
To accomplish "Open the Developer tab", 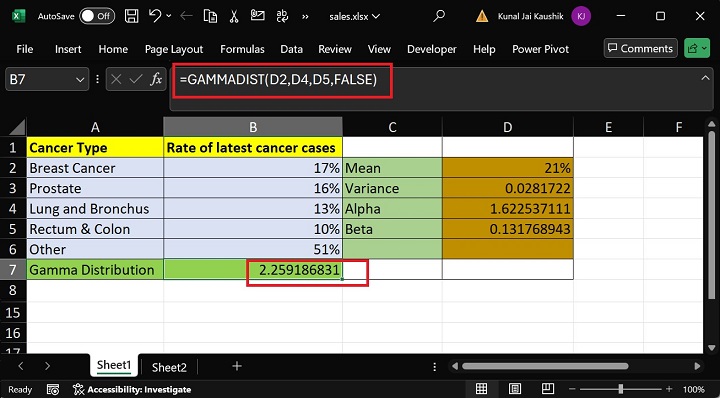I will point(432,49).
